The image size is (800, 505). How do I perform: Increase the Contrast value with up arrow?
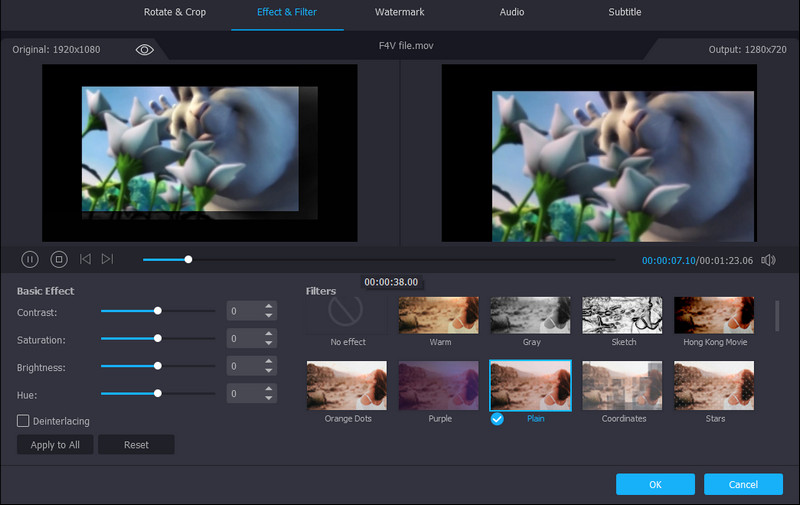tap(268, 307)
